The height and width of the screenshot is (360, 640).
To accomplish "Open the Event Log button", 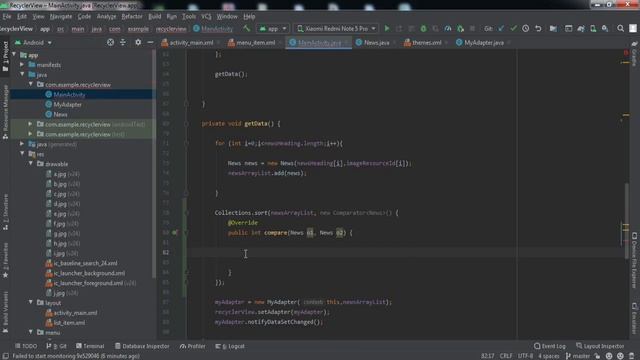I will click(550, 346).
